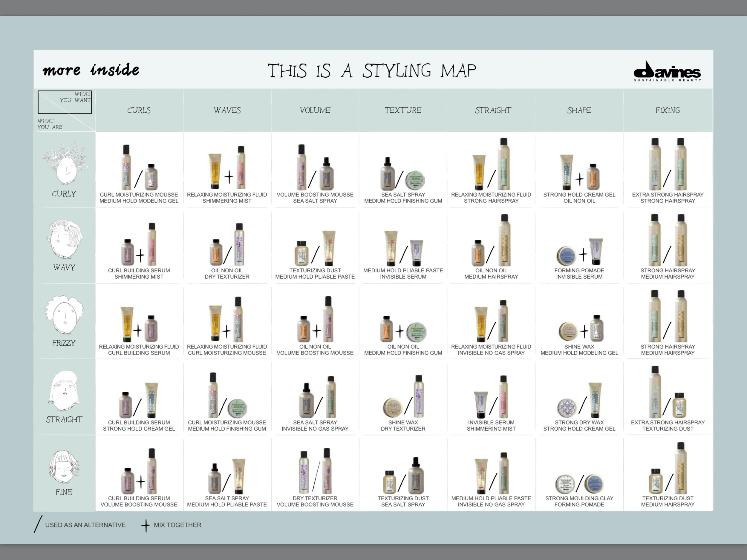The width and height of the screenshot is (747, 560).
Task: Click the WAVY row label
Action: tap(64, 267)
